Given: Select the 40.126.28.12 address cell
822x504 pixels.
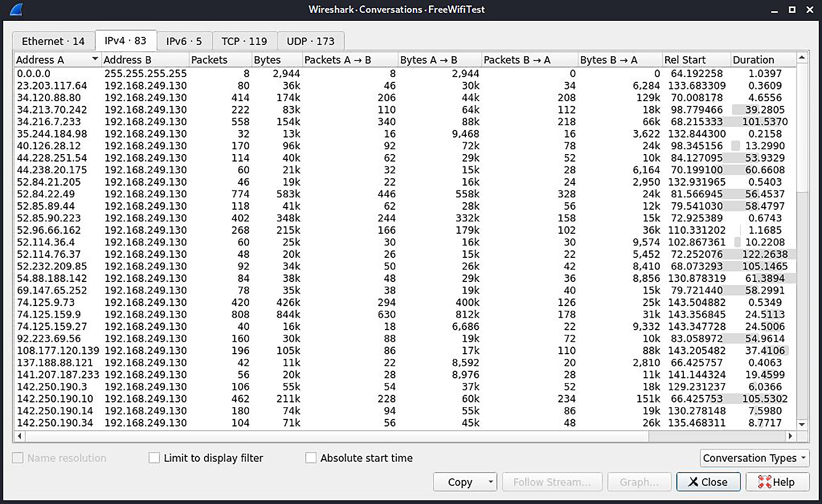Looking at the screenshot, I should (49, 146).
